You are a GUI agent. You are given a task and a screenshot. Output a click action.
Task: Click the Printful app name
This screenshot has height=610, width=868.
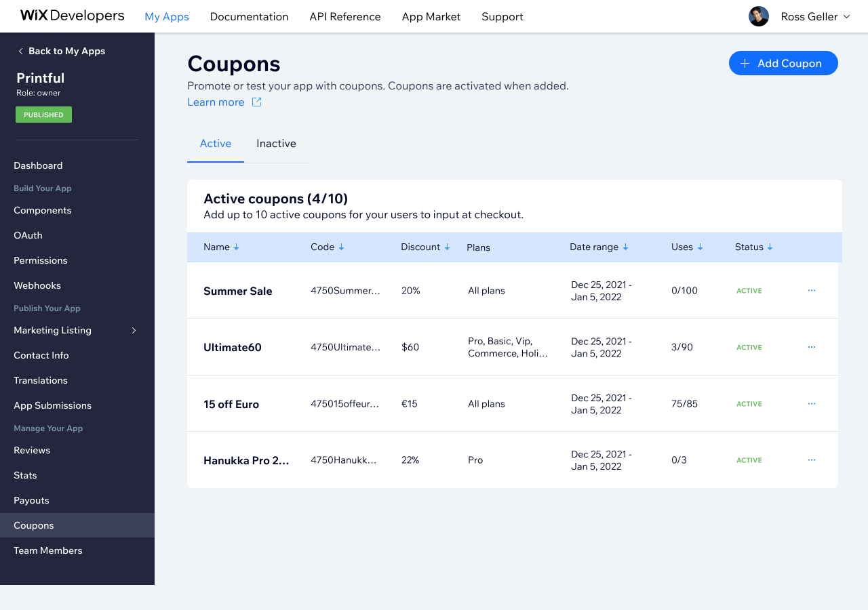(x=41, y=78)
